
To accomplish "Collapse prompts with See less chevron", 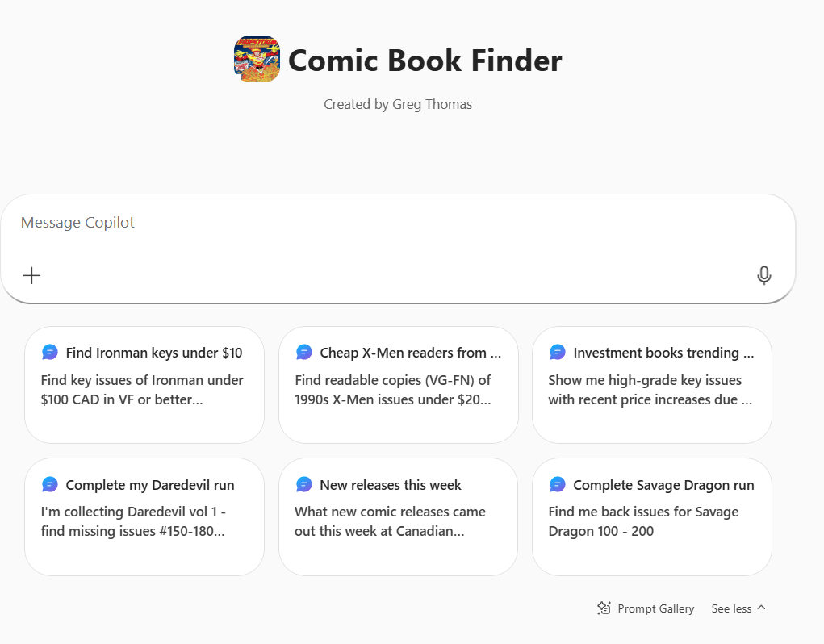I will pyautogui.click(x=761, y=608).
